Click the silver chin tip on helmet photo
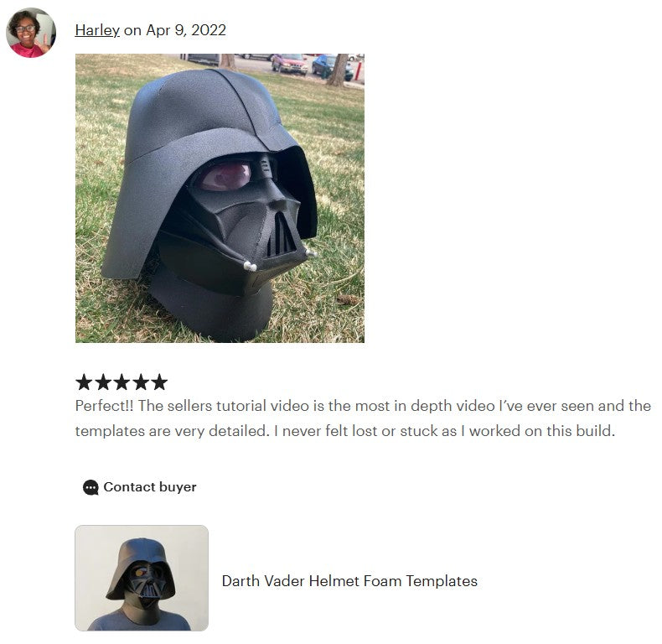The image size is (662, 644). point(250,266)
